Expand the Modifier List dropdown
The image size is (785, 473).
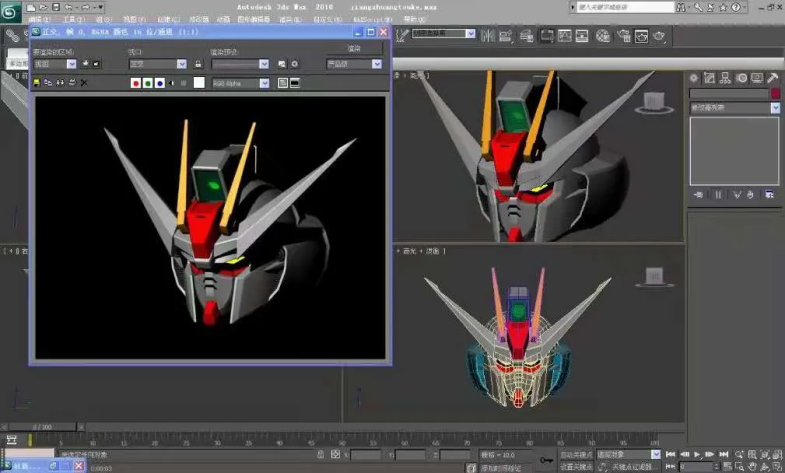click(775, 108)
